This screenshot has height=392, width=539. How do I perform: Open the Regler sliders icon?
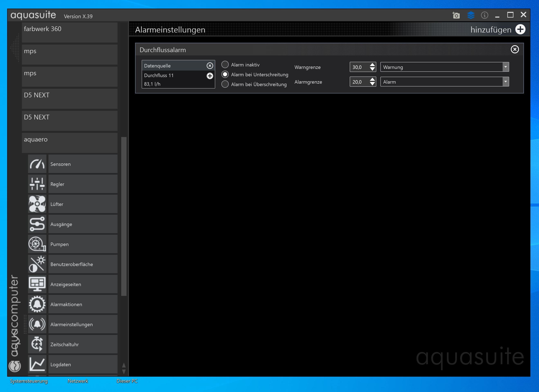coord(37,184)
